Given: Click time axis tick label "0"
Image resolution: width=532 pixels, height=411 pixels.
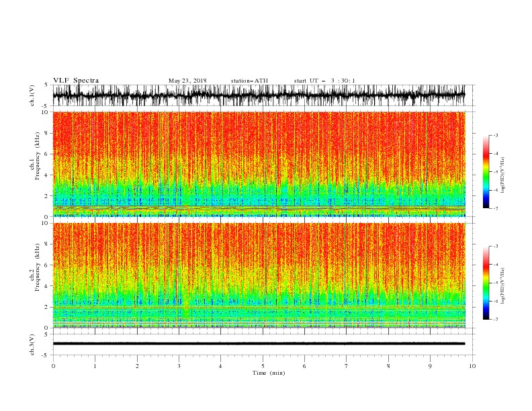Looking at the screenshot, I should (53, 366).
